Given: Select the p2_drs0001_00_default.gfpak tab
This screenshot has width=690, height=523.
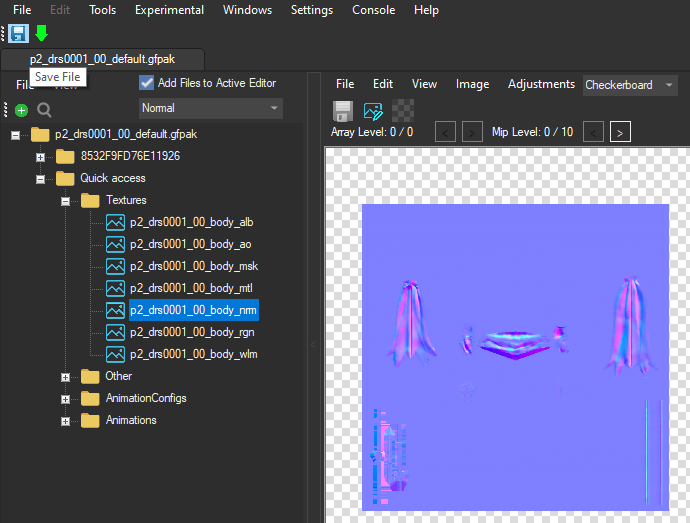Looking at the screenshot, I should 103,59.
